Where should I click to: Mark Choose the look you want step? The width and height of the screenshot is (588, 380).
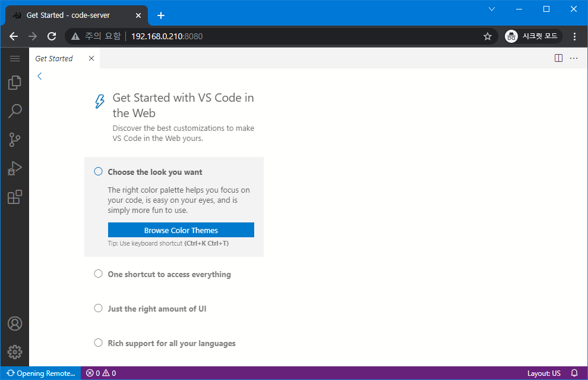coord(98,172)
